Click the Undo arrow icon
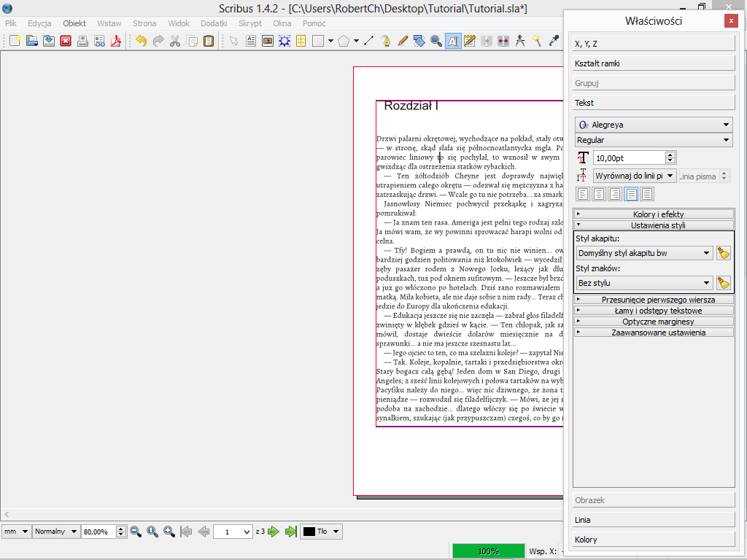The height and width of the screenshot is (560, 747). pyautogui.click(x=141, y=41)
